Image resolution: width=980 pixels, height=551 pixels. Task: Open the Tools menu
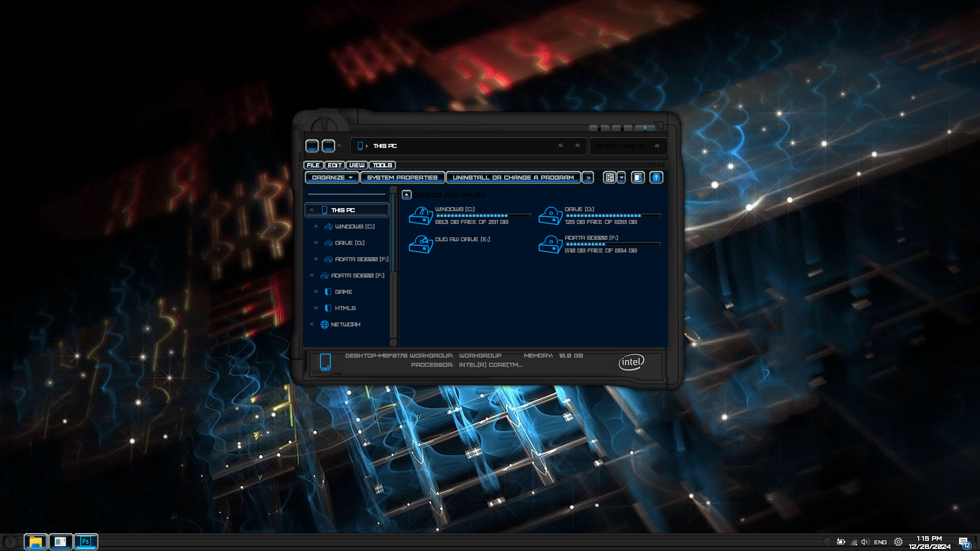click(x=382, y=165)
